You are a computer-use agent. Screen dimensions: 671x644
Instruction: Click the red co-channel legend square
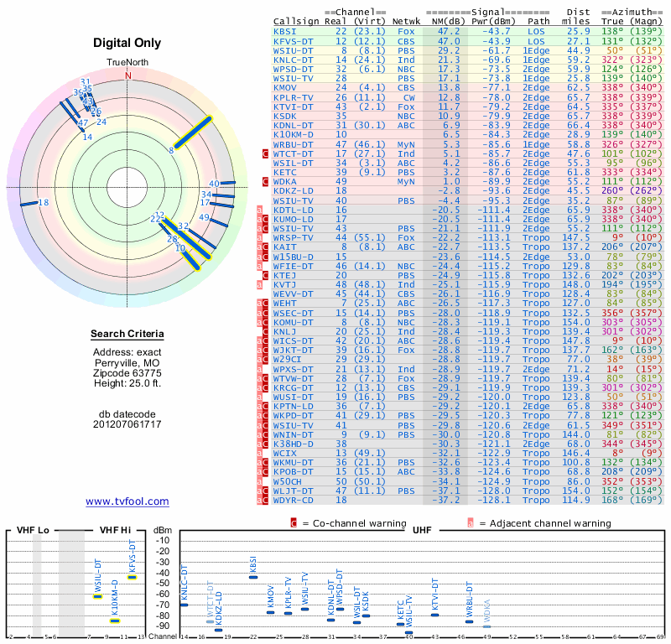[x=294, y=523]
